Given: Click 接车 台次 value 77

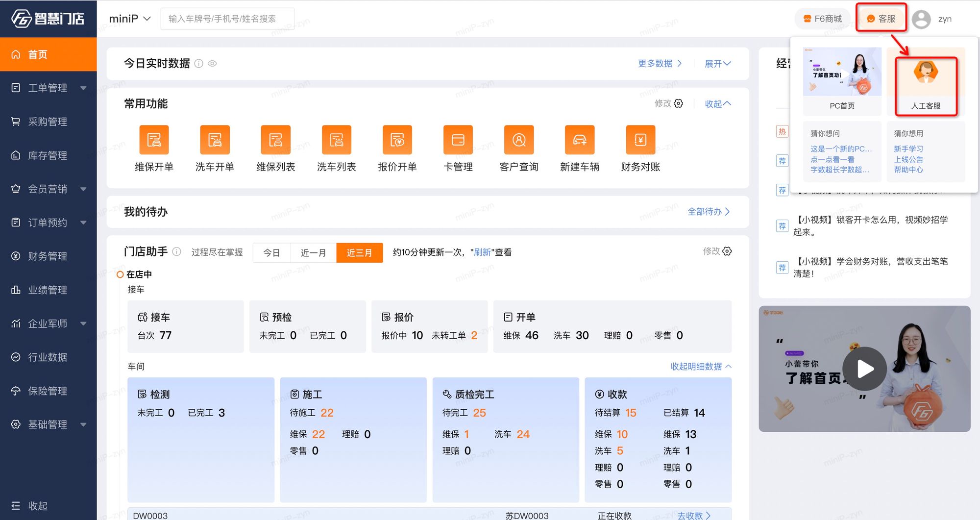Looking at the screenshot, I should click(166, 335).
